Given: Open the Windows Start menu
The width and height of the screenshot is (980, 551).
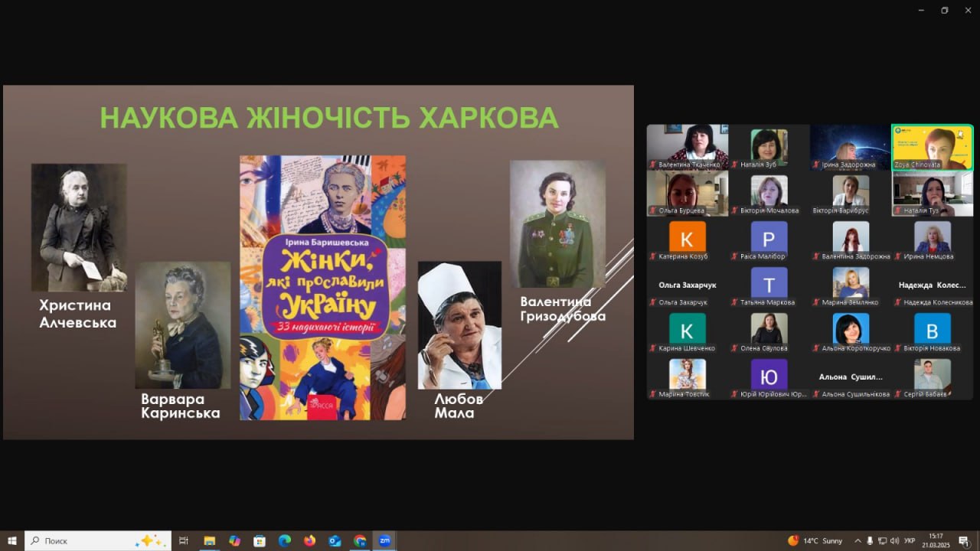Looking at the screenshot, I should pyautogui.click(x=11, y=540).
